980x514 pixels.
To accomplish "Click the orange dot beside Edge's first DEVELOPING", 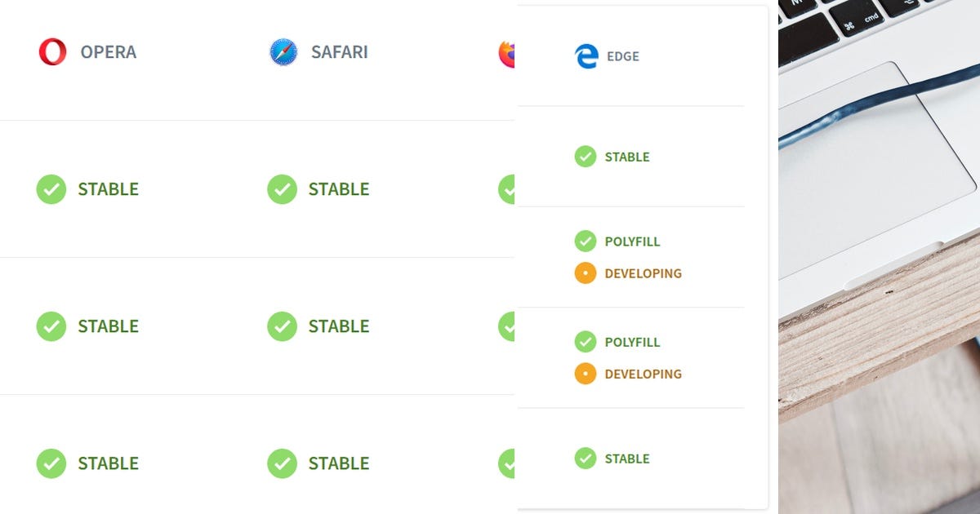I will (x=585, y=273).
